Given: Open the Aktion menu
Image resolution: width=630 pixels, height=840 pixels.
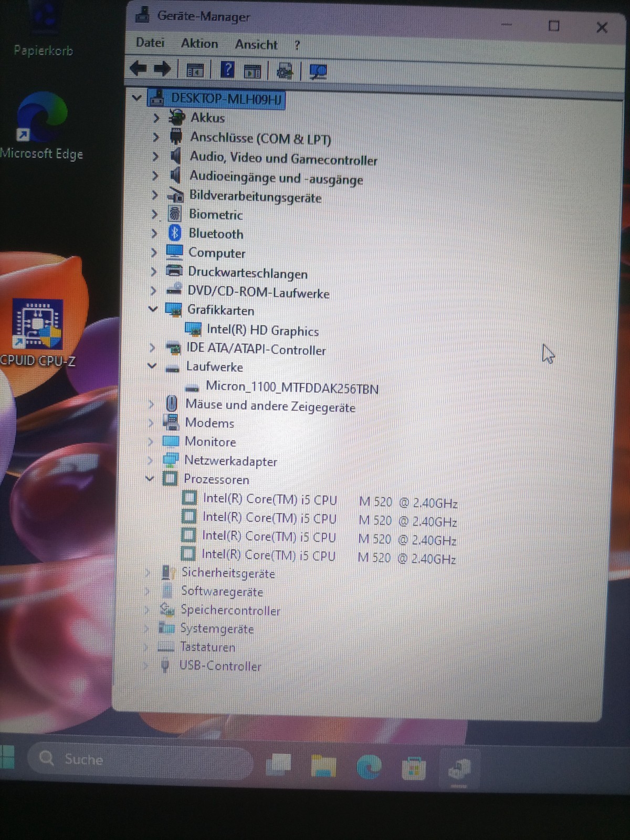Looking at the screenshot, I should [199, 44].
